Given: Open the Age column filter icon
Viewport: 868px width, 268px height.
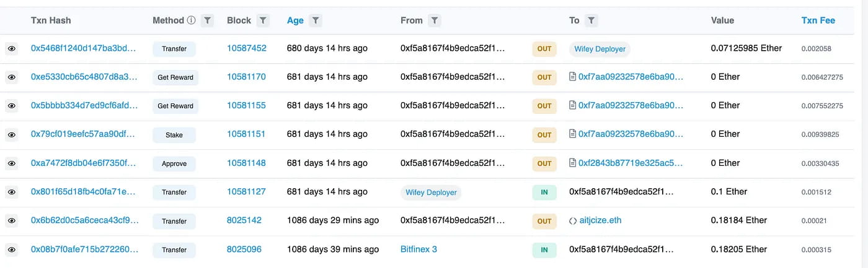Looking at the screenshot, I should click(x=316, y=20).
